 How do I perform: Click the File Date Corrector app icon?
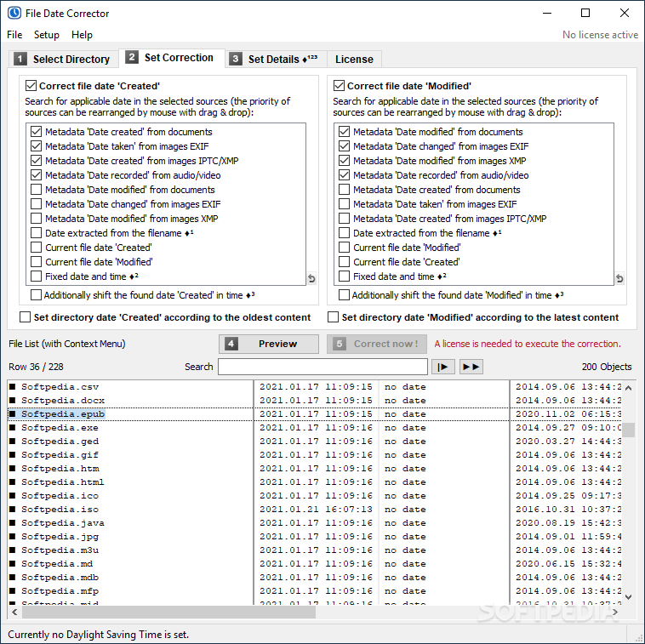click(x=14, y=13)
